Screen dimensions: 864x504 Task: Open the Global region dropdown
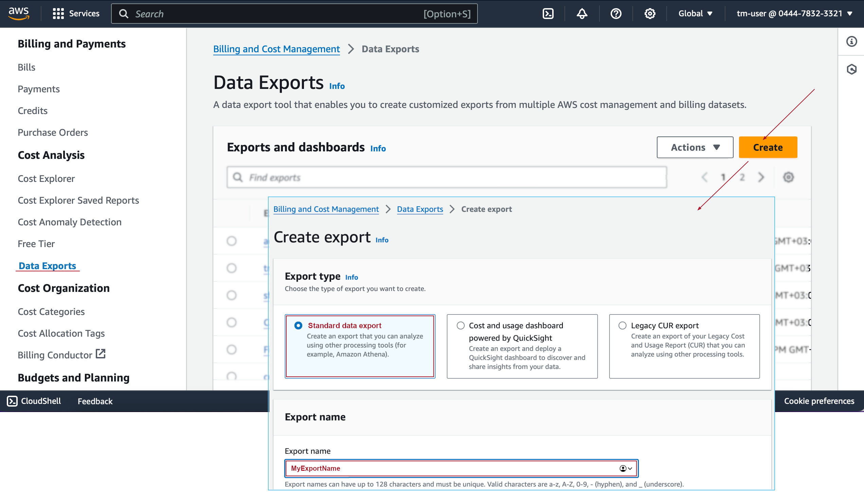pyautogui.click(x=695, y=14)
